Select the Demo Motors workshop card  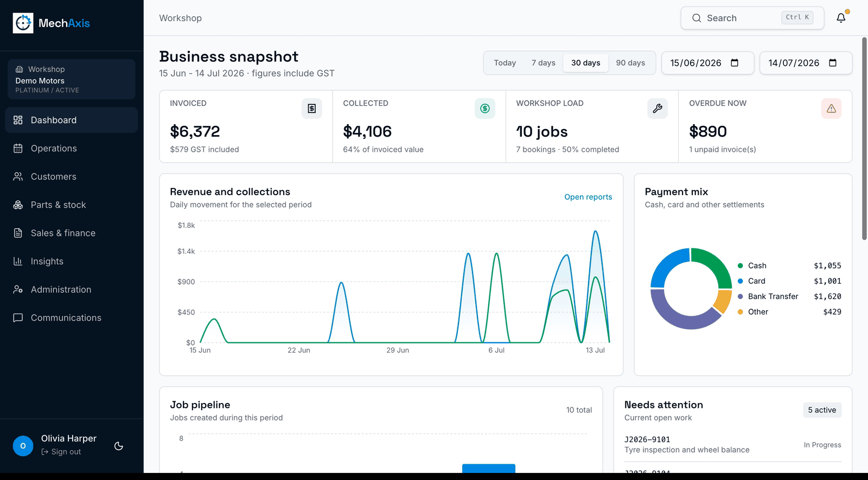click(72, 79)
